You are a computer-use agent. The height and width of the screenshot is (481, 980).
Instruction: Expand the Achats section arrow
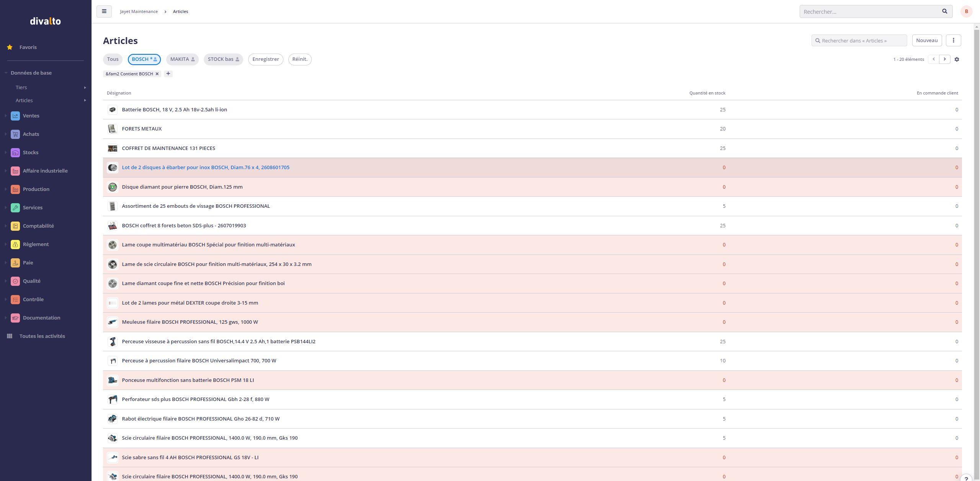pyautogui.click(x=6, y=134)
